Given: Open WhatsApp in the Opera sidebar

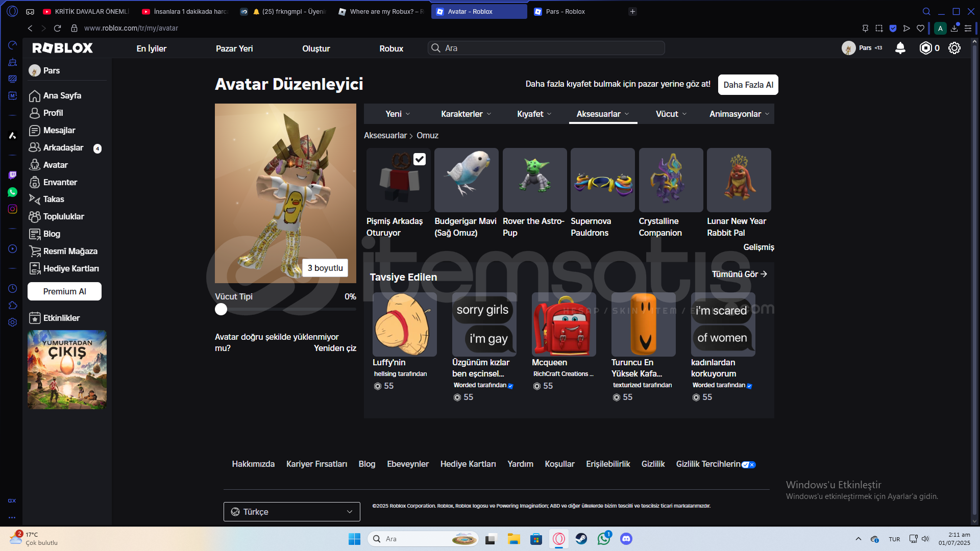Looking at the screenshot, I should (12, 192).
